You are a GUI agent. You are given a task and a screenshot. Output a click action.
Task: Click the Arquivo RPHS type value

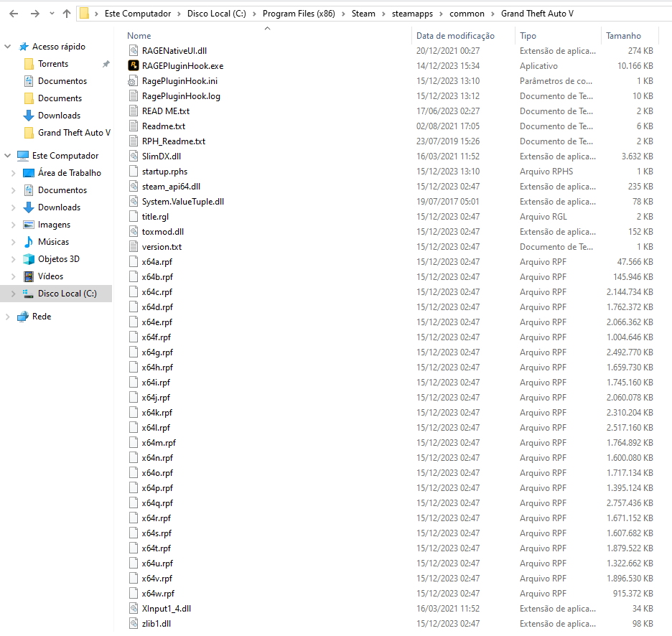point(546,171)
